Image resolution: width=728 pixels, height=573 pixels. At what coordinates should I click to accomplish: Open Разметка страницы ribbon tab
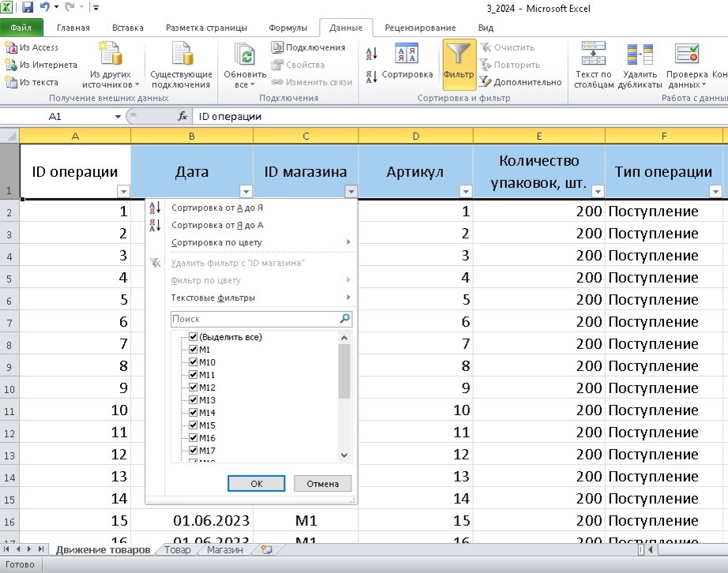[207, 28]
